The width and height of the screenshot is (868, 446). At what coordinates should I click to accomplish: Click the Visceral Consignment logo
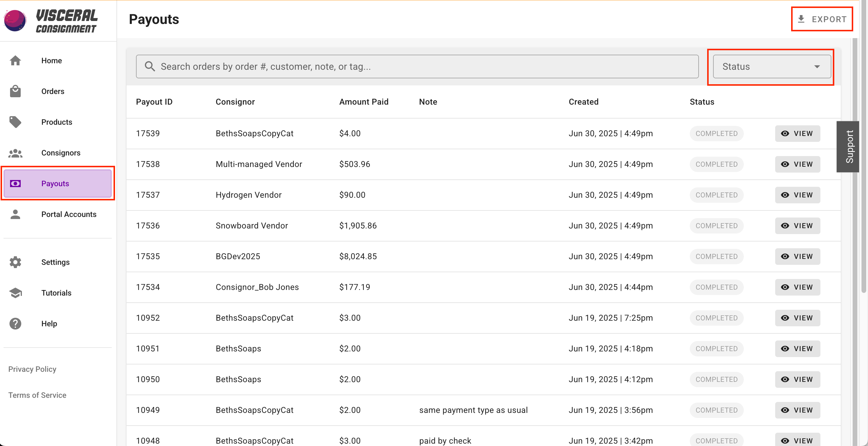tap(51, 20)
